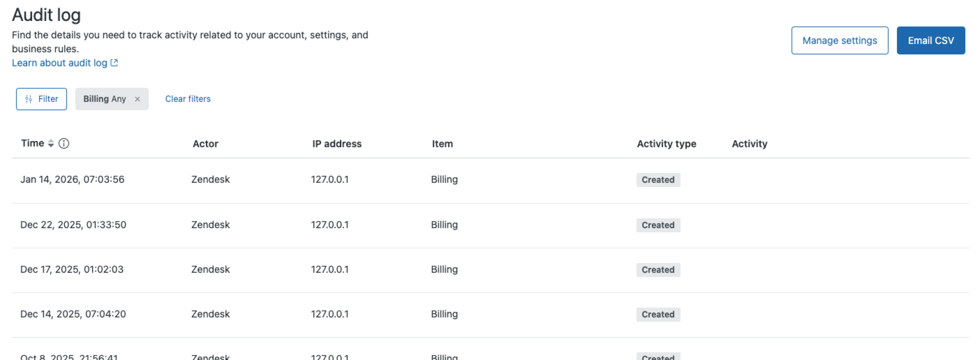Click the Clear filters link

pos(187,99)
